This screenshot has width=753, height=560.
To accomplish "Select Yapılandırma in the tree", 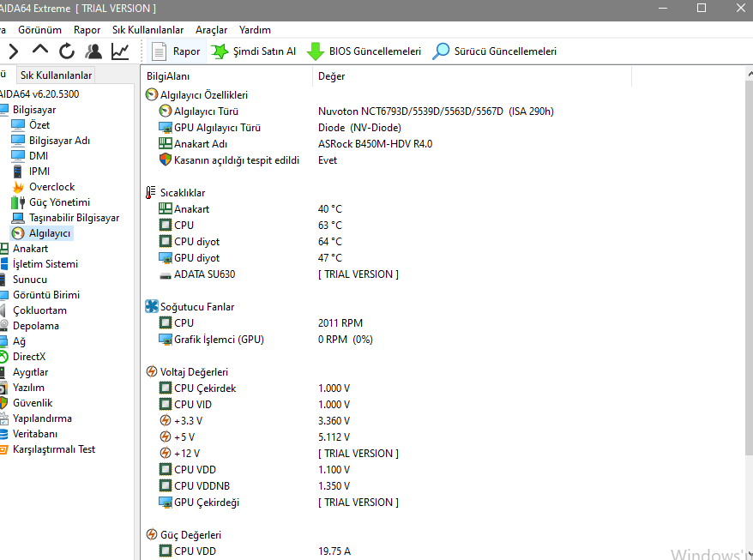I will pyautogui.click(x=42, y=418).
